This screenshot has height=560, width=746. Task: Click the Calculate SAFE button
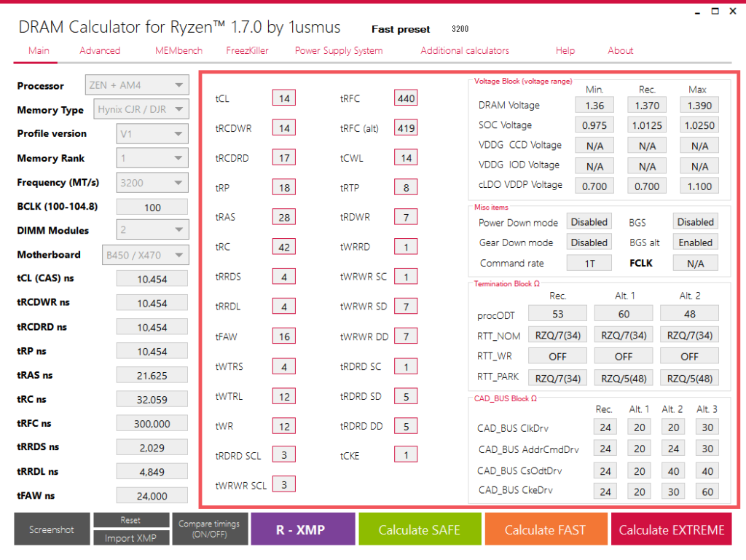420,529
